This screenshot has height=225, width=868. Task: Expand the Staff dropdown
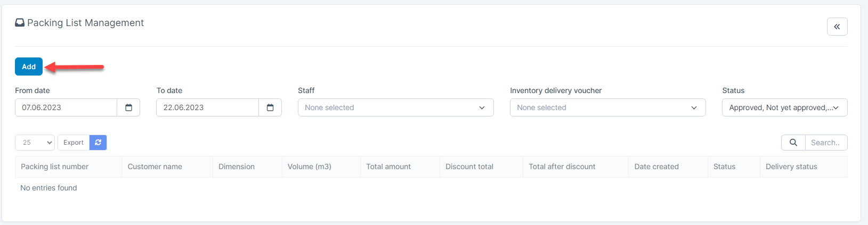tap(395, 107)
